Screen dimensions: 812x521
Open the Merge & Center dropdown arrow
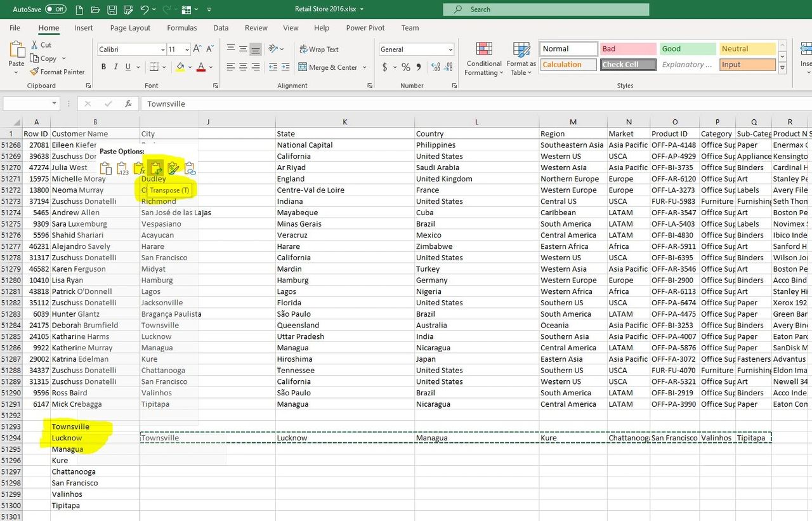[x=364, y=67]
